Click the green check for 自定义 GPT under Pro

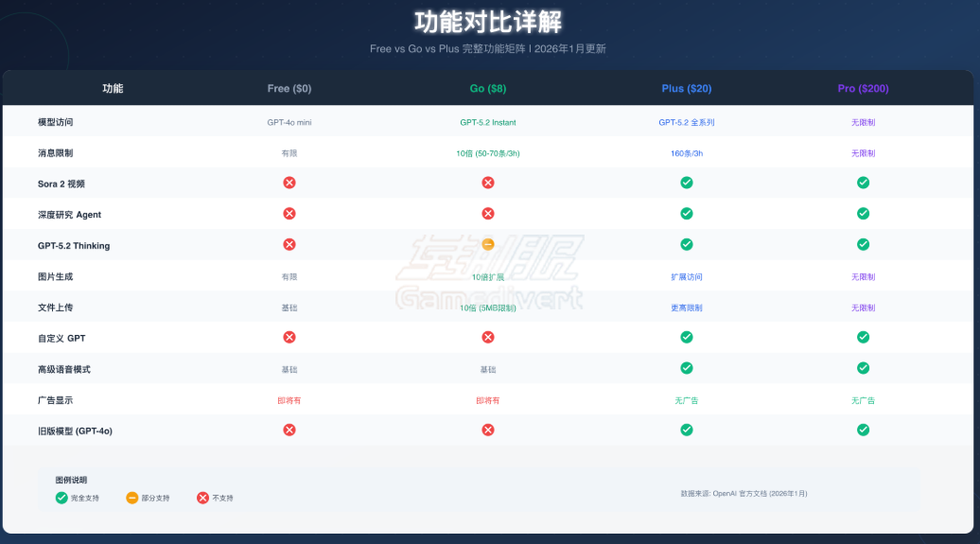pyautogui.click(x=863, y=337)
